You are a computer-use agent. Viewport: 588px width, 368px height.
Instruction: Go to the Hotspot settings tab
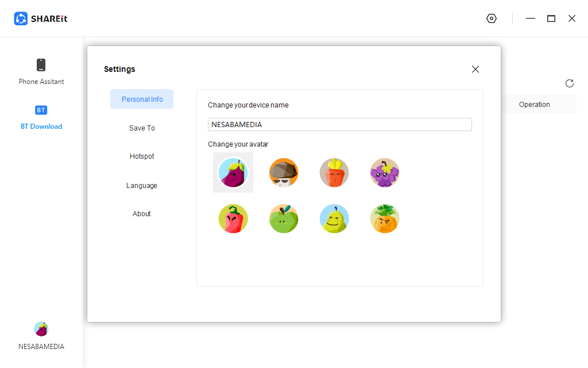tap(142, 156)
